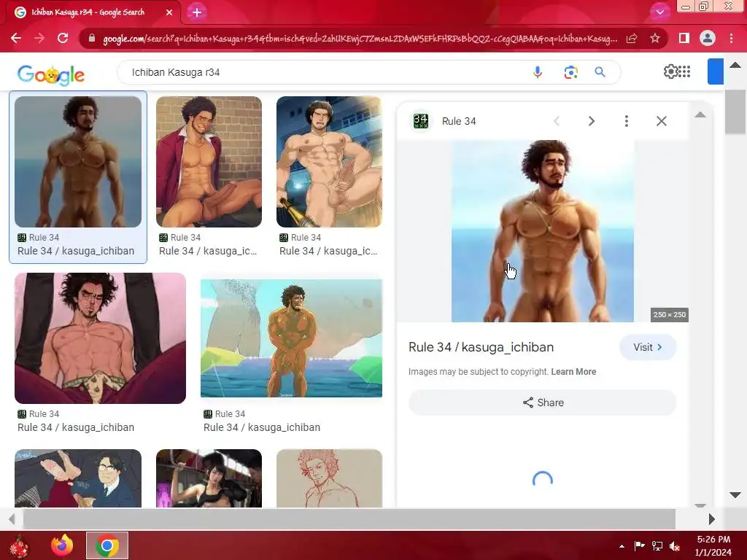The height and width of the screenshot is (560, 747).
Task: Open the Chrome three-dot menu
Action: [x=731, y=38]
